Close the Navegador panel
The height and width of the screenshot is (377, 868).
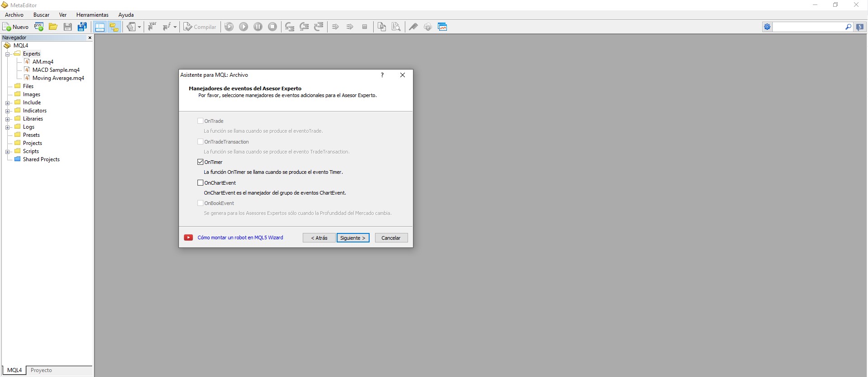coord(90,38)
